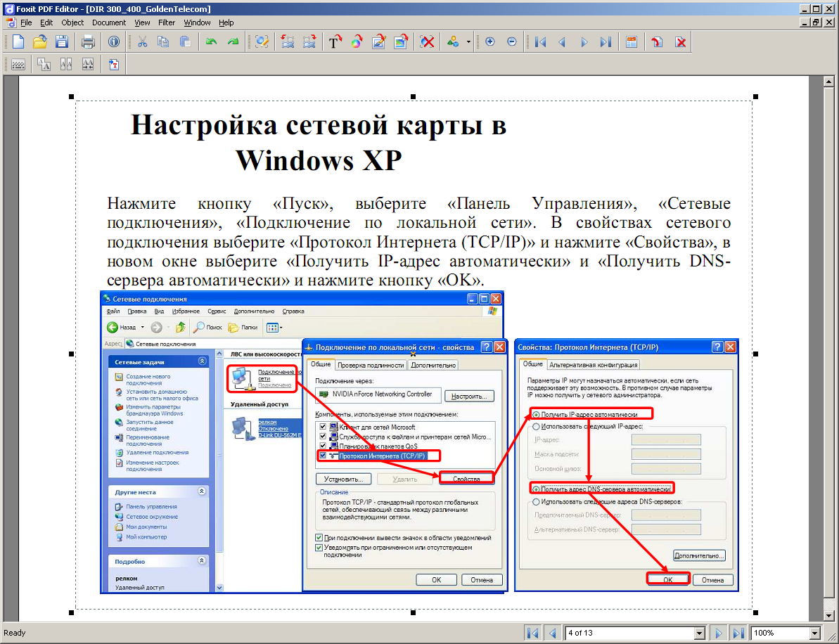Open the '4 of 13' page selector dropdown
839x644 pixels.
(699, 633)
